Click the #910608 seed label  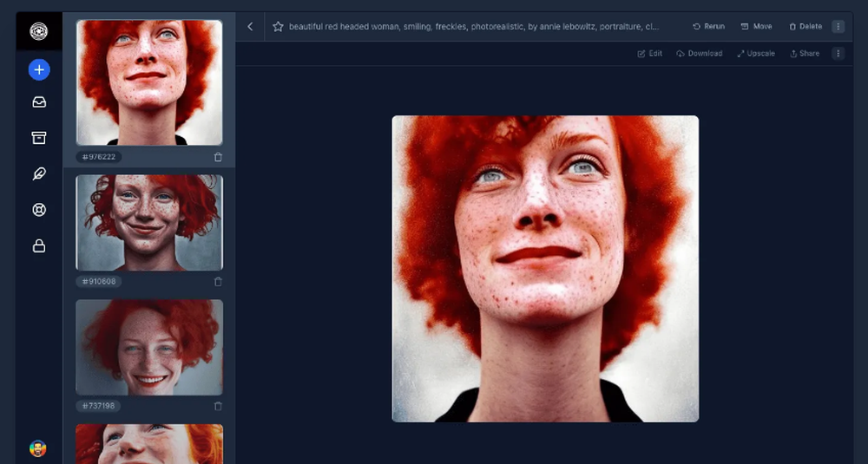click(x=99, y=282)
